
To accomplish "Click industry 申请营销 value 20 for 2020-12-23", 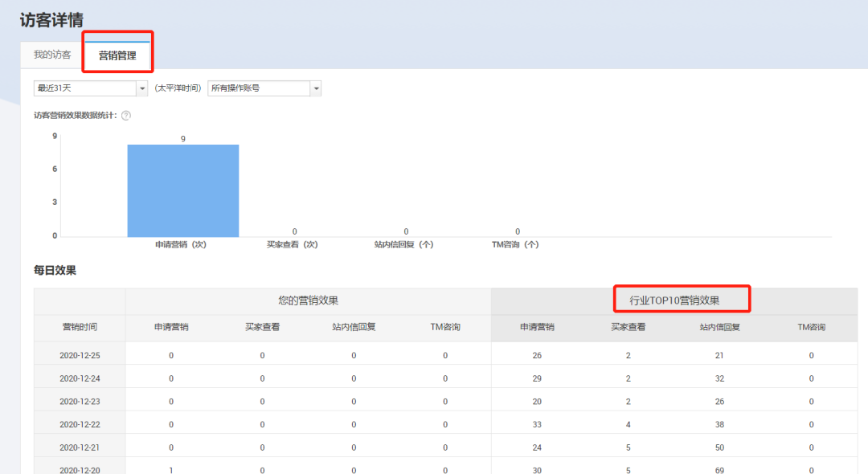I will point(537,402).
